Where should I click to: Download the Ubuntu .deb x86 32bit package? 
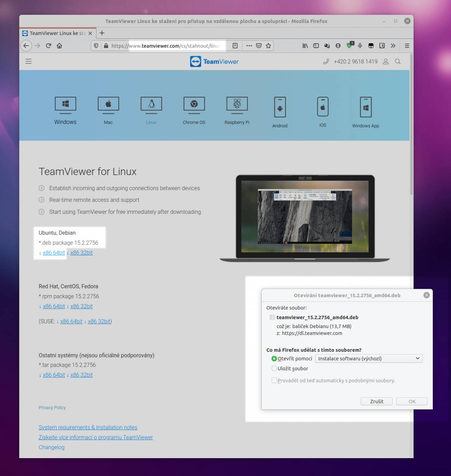pos(81,253)
